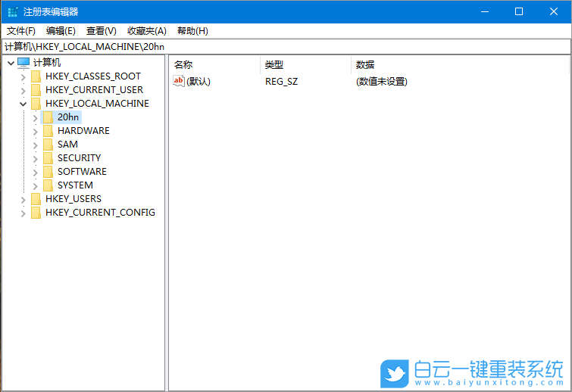
Task: Click the Registry Editor app icon in title bar
Action: [x=13, y=11]
